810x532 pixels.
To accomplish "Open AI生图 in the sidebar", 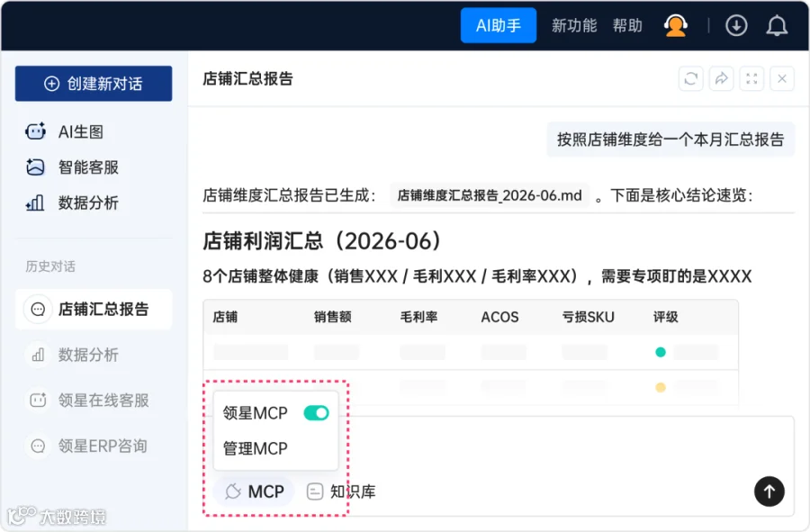I will click(x=81, y=131).
